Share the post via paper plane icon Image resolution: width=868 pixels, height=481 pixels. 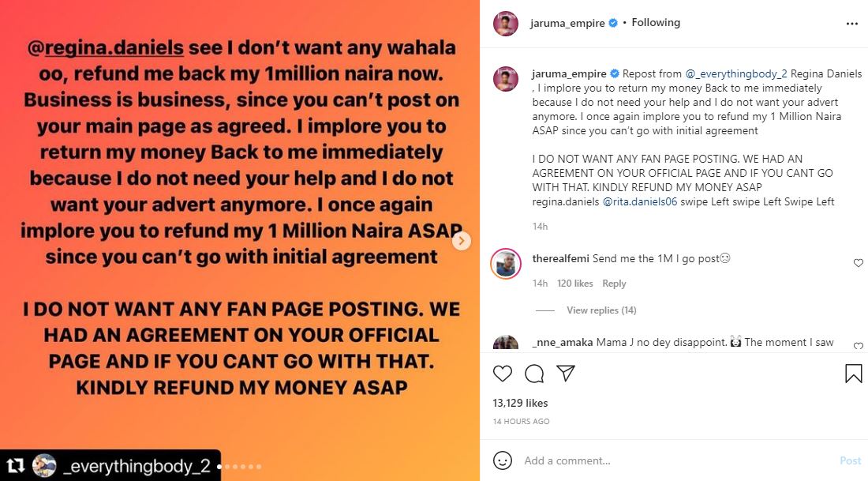click(x=566, y=373)
